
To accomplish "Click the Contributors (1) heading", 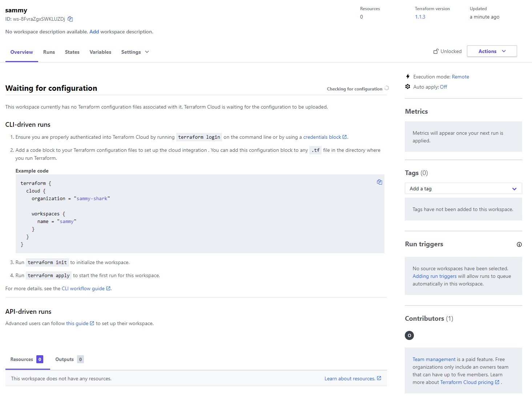I will tap(429, 319).
